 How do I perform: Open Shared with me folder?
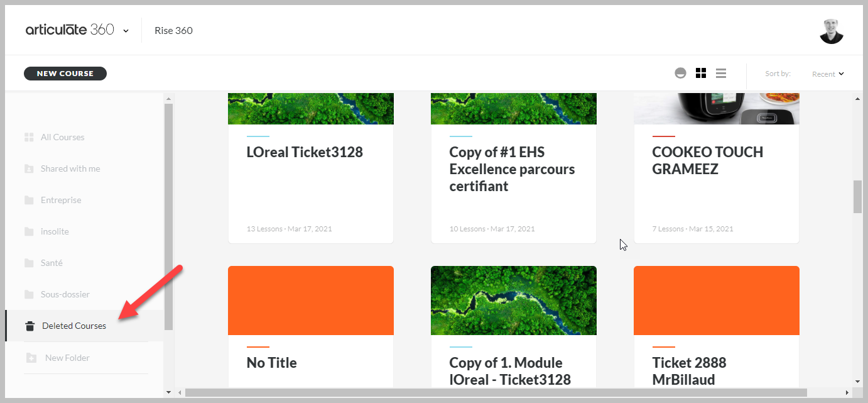[70, 168]
